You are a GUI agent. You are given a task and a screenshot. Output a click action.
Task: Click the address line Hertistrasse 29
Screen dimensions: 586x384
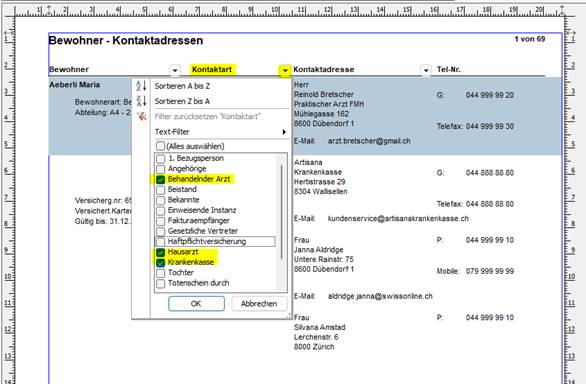pos(320,182)
